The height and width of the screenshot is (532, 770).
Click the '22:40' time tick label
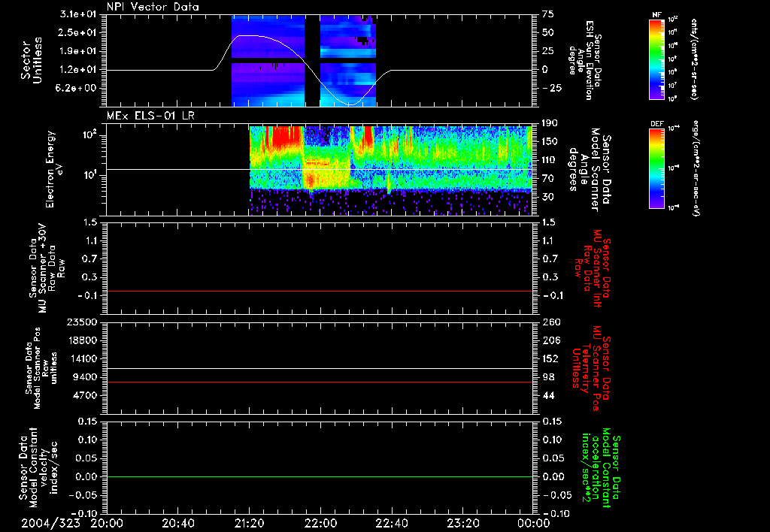(392, 524)
